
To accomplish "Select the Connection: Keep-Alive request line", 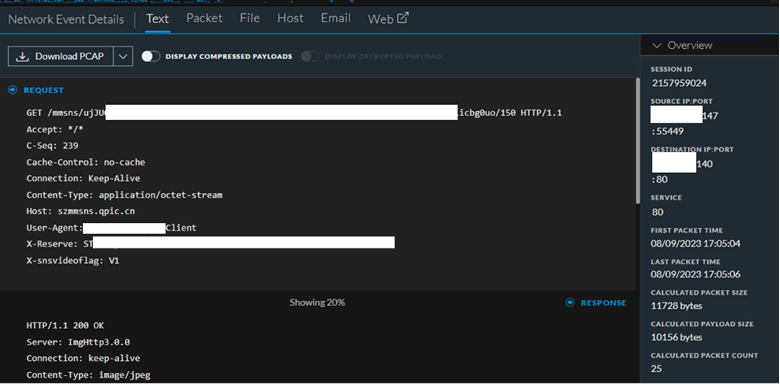I will (83, 178).
